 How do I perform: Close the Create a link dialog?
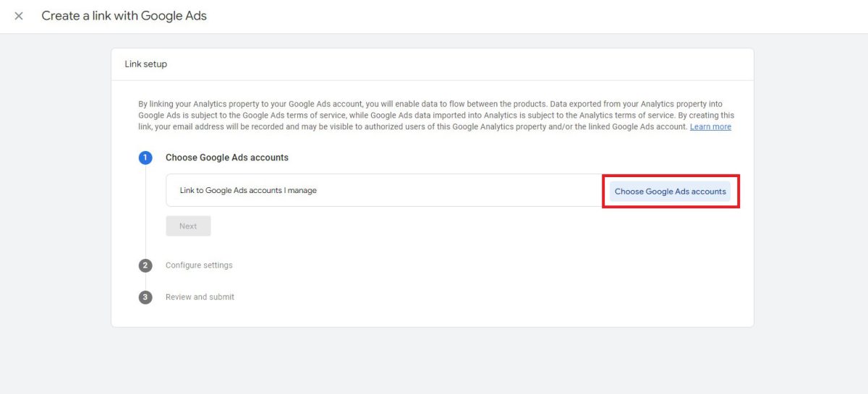tap(19, 16)
